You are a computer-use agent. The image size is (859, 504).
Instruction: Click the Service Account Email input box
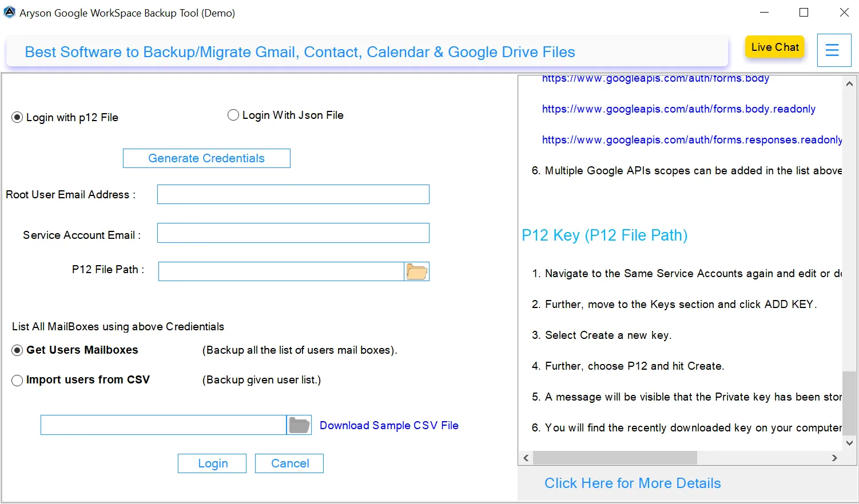tap(293, 233)
